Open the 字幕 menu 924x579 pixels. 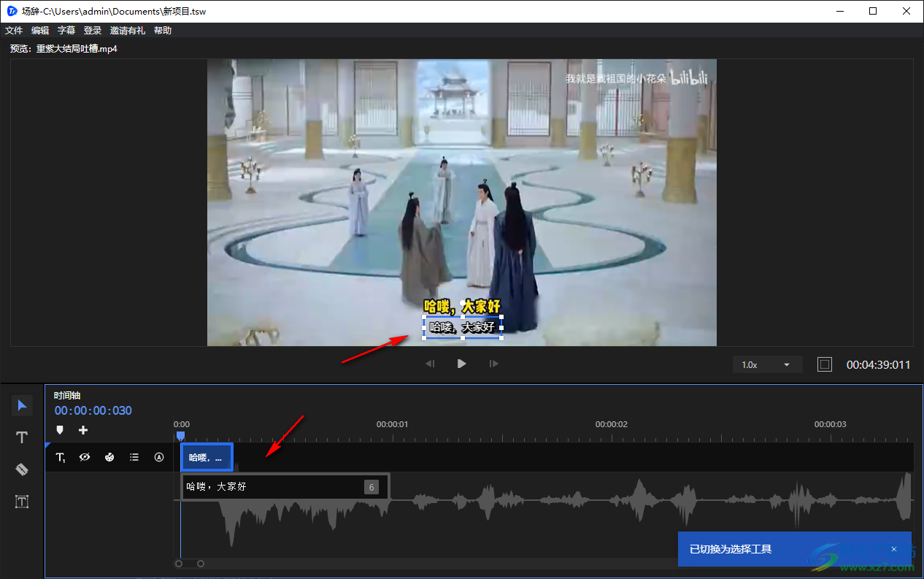coord(66,31)
